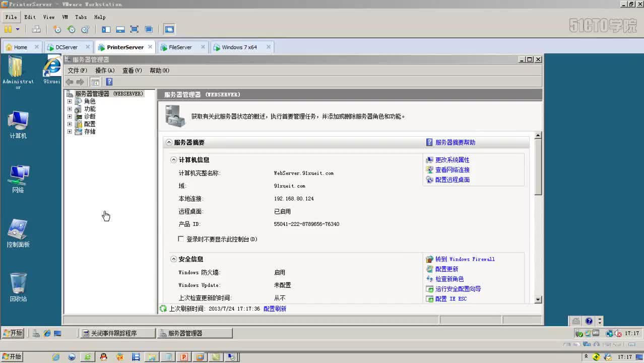644x363 pixels.
Task: Open the 控制面板 desktop icon
Action: pos(18,234)
